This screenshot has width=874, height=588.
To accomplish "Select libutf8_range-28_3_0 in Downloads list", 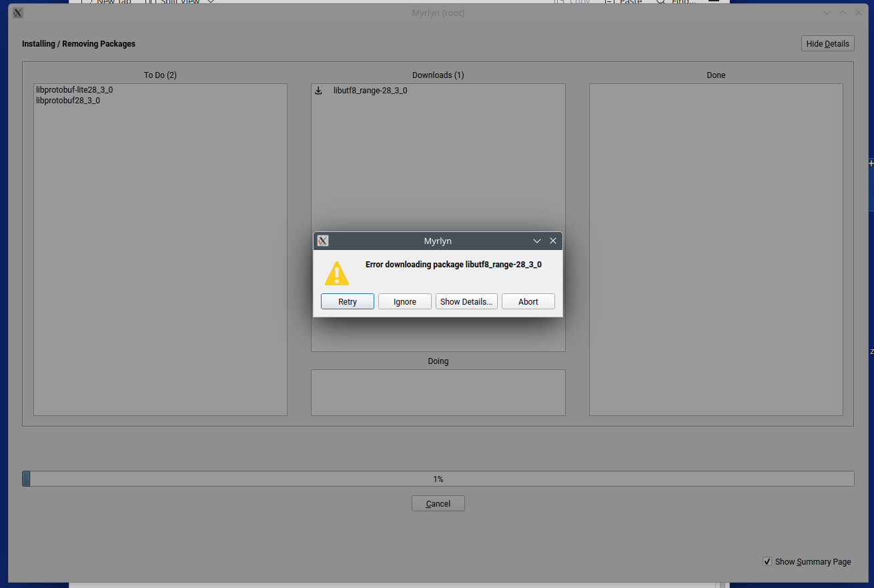I will (370, 91).
